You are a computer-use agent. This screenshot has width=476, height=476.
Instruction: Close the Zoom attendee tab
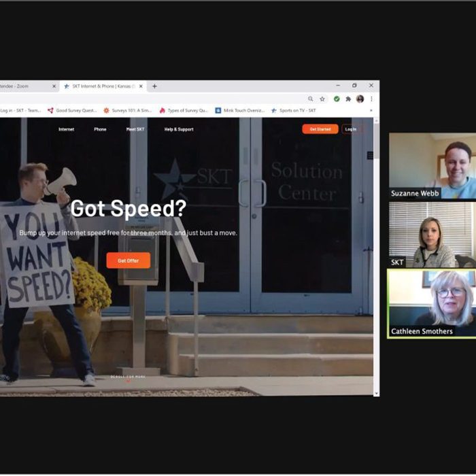[54, 86]
